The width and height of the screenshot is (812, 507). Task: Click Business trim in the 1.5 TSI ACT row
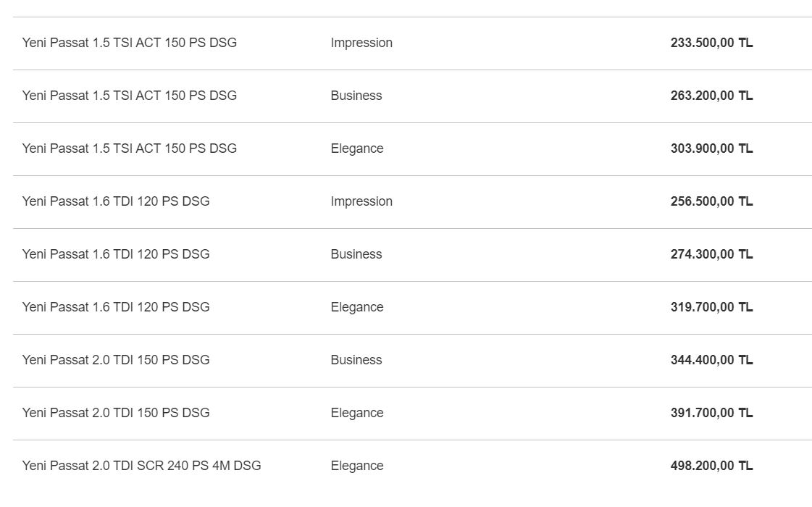point(356,96)
